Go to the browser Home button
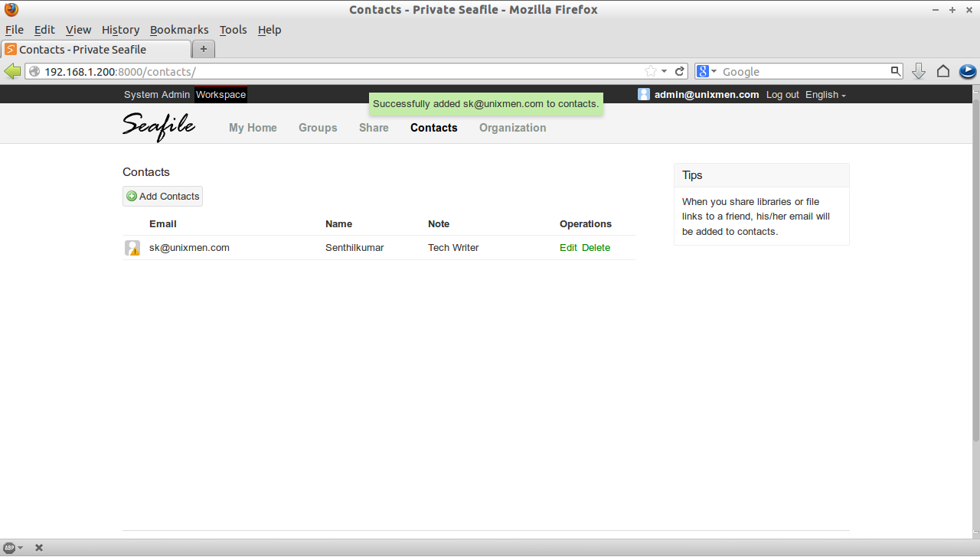The height and width of the screenshot is (557, 980). 943,71
